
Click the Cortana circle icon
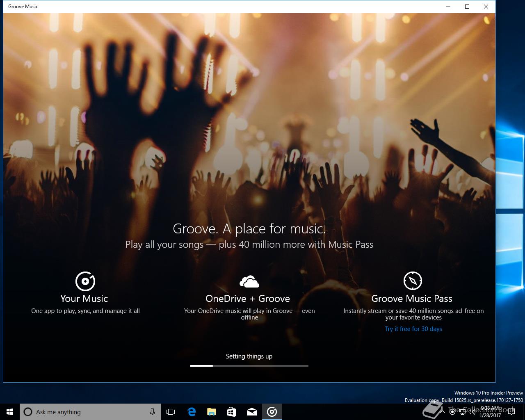tap(28, 412)
